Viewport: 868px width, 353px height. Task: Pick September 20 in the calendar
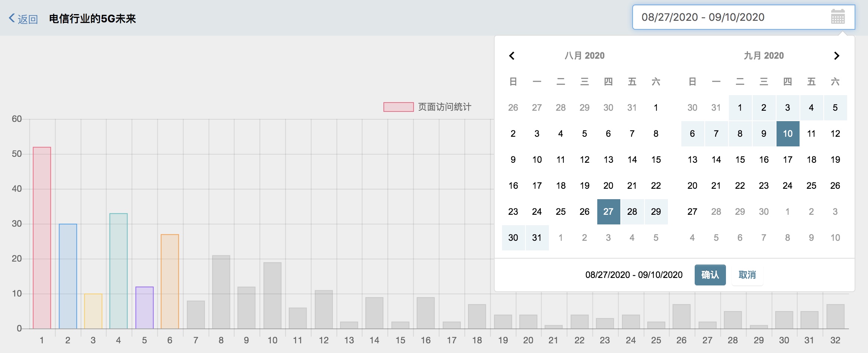[692, 186]
